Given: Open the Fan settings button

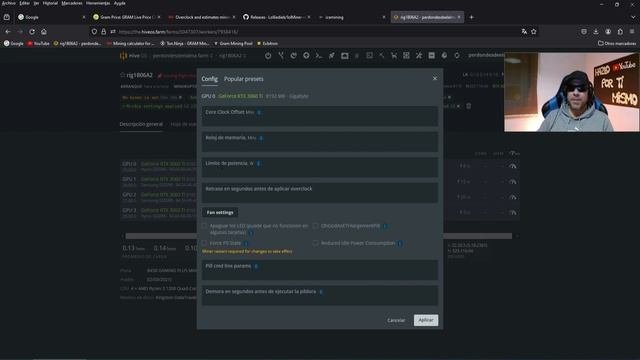Looking at the screenshot, I should tap(220, 213).
